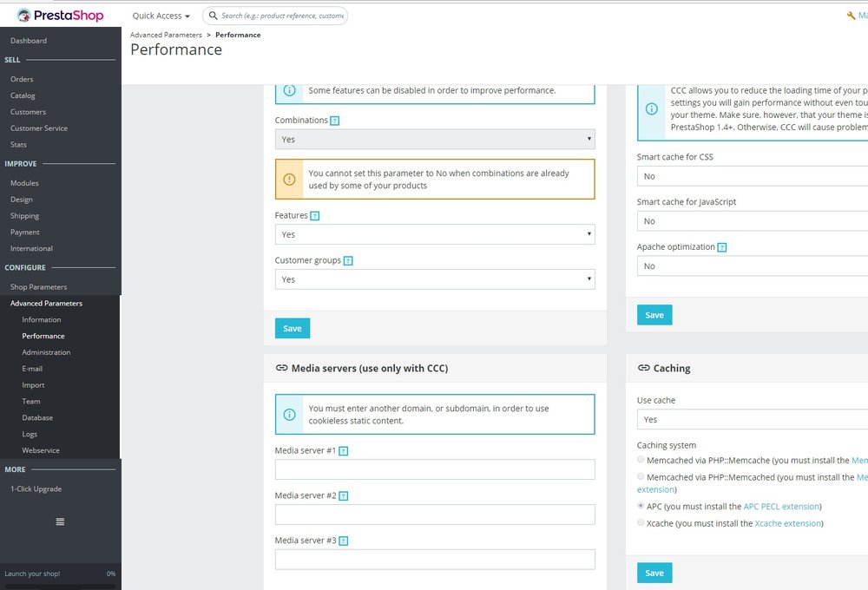Open the Apache optimization help icon
The image size is (868, 590).
coord(722,247)
